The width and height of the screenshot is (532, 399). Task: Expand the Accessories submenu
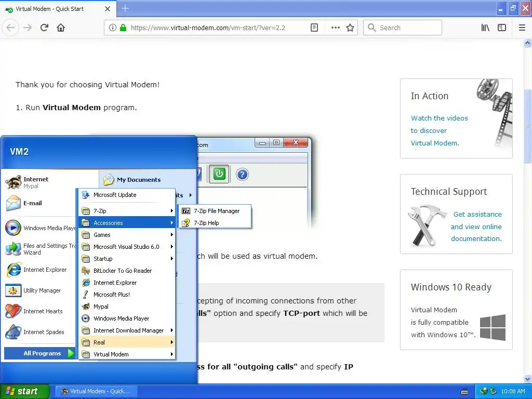point(127,222)
